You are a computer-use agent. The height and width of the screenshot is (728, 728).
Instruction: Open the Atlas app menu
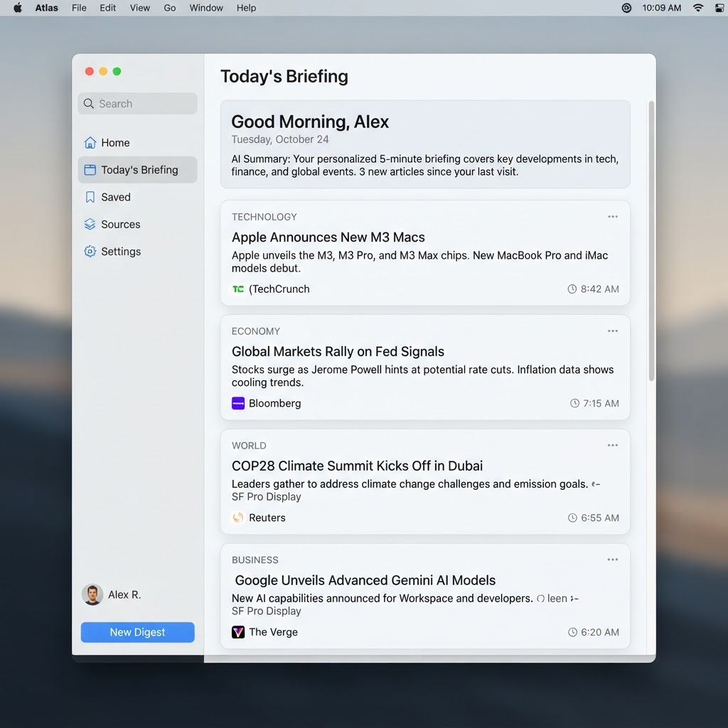point(46,7)
